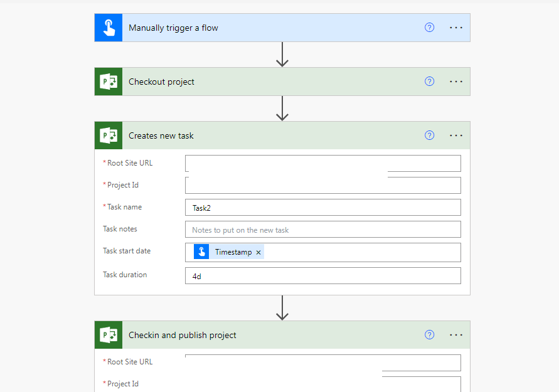Open the ellipsis menu on Creates new task
559x392 pixels.
pyautogui.click(x=456, y=135)
